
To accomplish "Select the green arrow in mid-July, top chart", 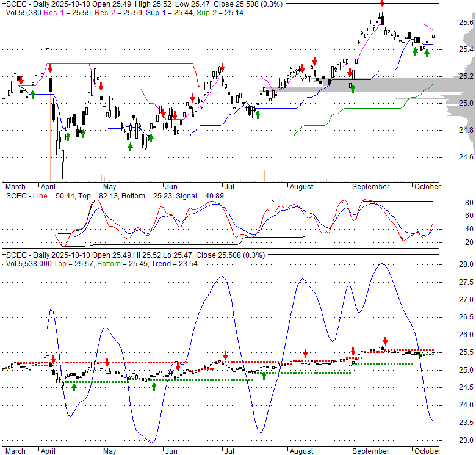I will (258, 114).
